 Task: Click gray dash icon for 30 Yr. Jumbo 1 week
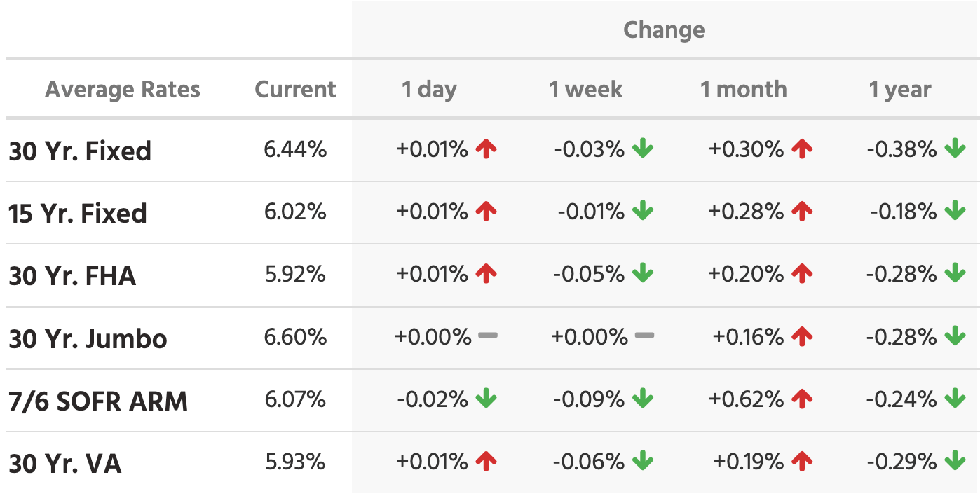point(644,336)
